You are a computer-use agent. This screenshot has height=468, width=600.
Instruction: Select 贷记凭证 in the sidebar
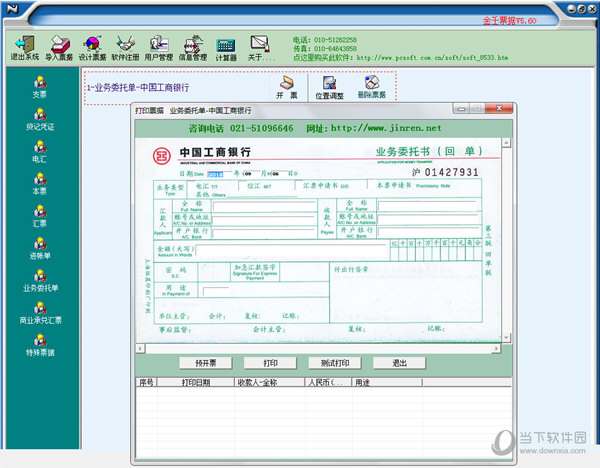(40, 119)
